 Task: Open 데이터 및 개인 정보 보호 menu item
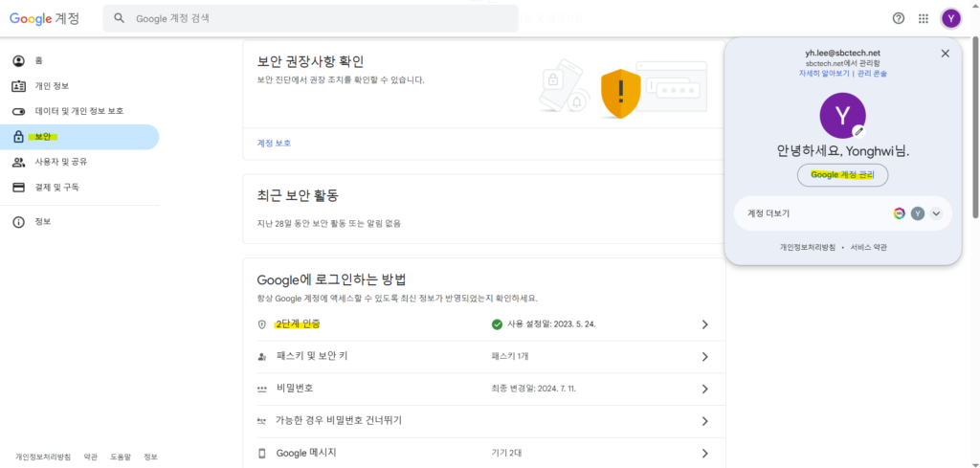tap(78, 111)
